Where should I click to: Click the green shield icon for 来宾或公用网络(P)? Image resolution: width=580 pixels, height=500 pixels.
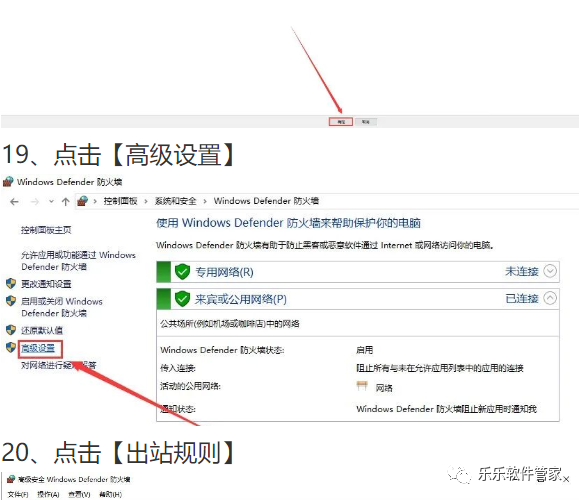(x=182, y=299)
